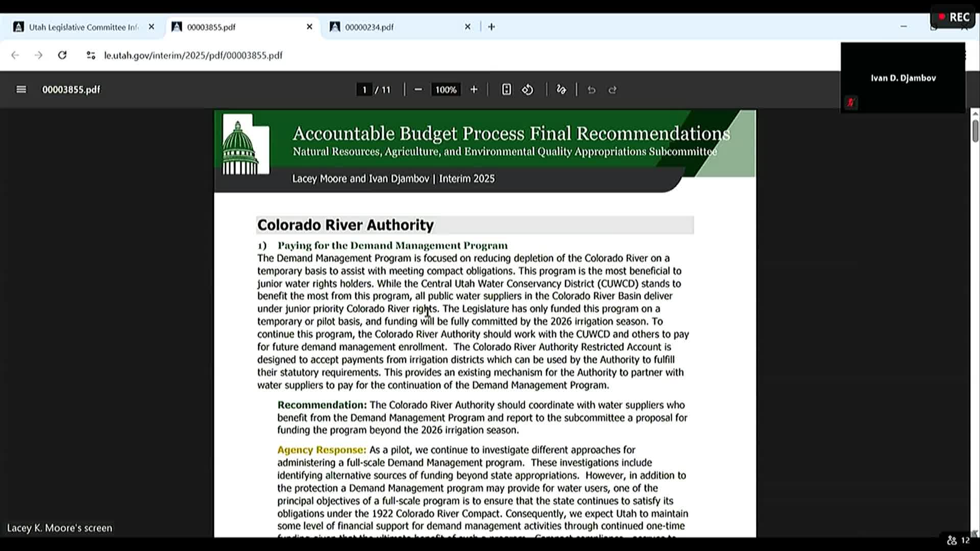Click the muted microphone icon for Ivan
980x551 pixels.
click(850, 103)
